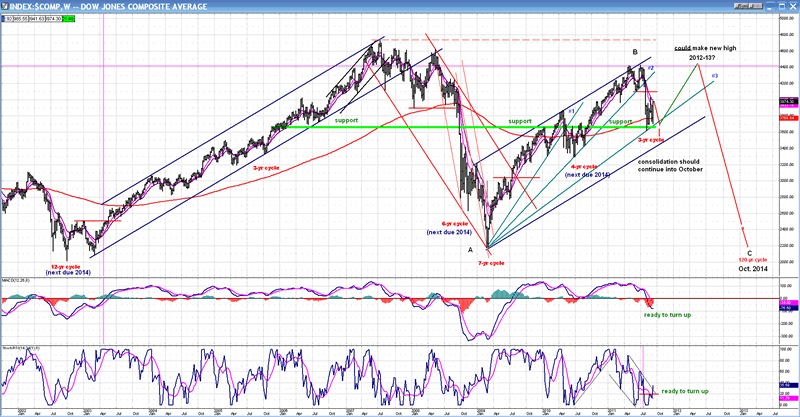
Task: Select the 'could make new high' annotation
Action: [701, 49]
